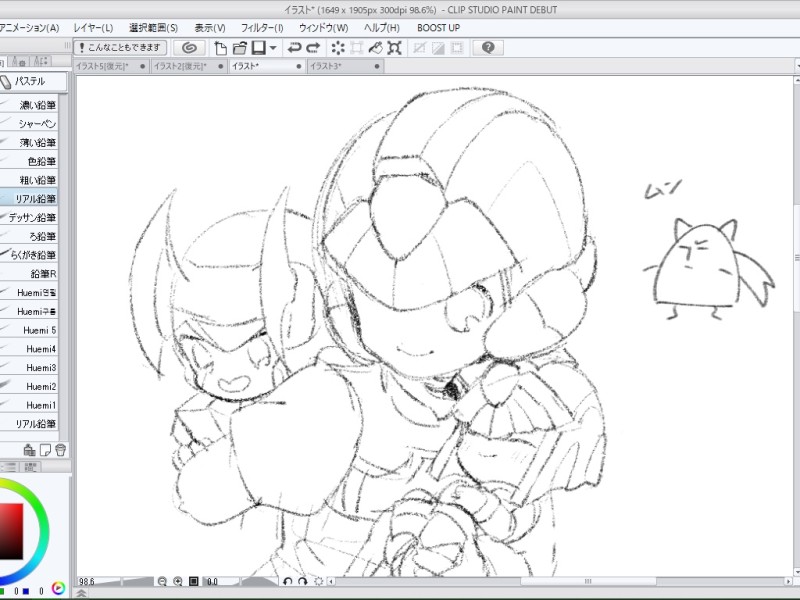Switch to the イラスト2[復元]* canvas tab
This screenshot has height=600, width=800.
(x=190, y=66)
